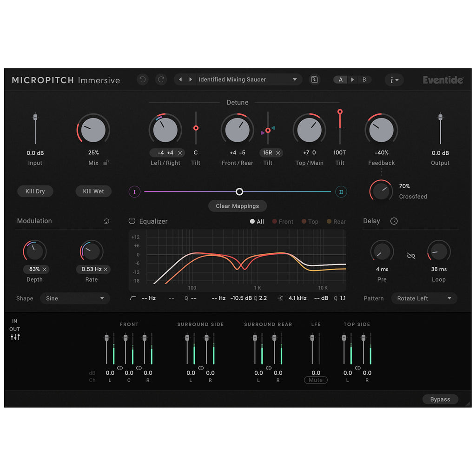Click the Feedback knob

click(381, 130)
